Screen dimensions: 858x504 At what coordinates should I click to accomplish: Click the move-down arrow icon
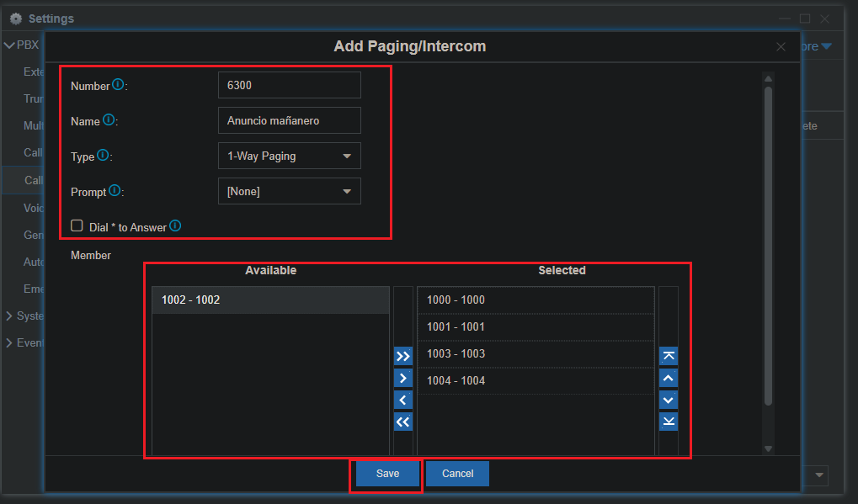pyautogui.click(x=669, y=401)
